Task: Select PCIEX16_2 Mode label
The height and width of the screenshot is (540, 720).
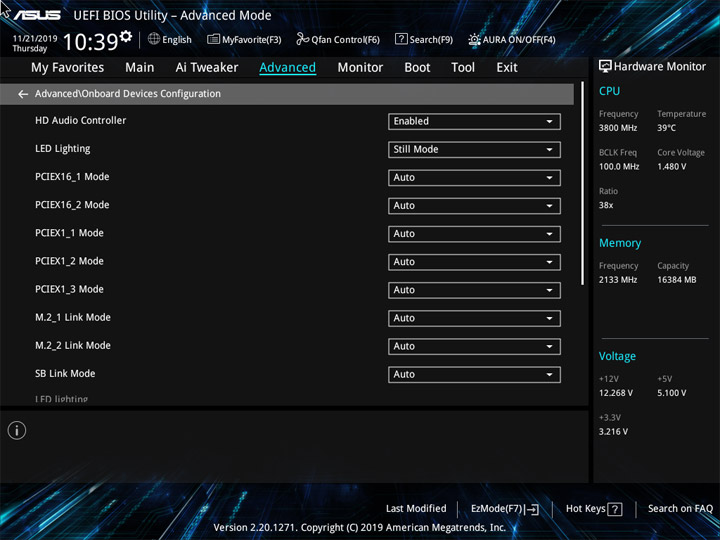Action: click(x=72, y=205)
